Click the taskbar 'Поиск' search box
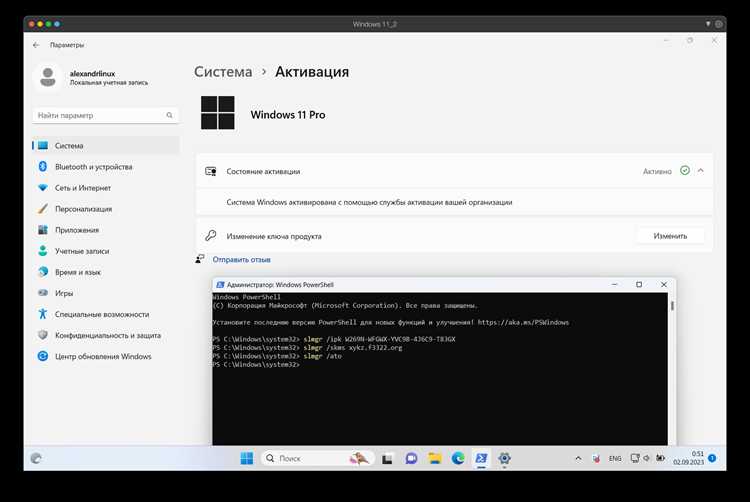This screenshot has height=502, width=750. pyautogui.click(x=318, y=458)
